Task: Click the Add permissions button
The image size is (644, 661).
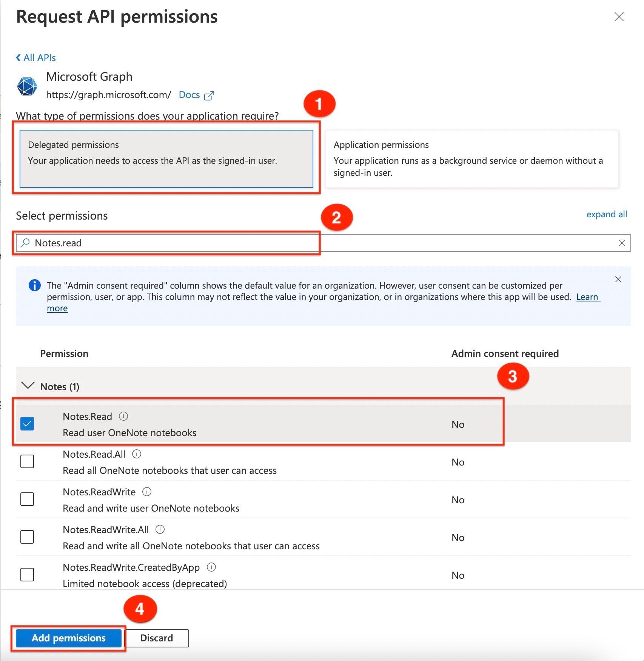Action: pyautogui.click(x=68, y=638)
